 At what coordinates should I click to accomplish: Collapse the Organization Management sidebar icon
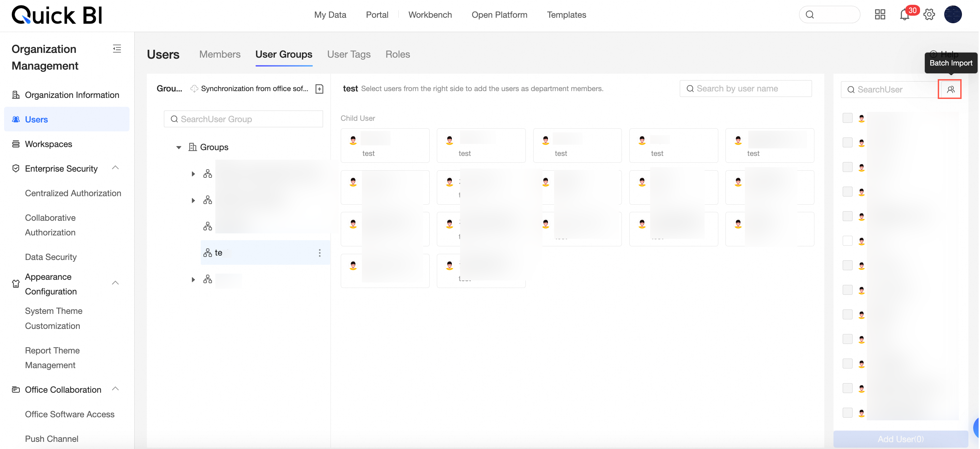(x=117, y=49)
